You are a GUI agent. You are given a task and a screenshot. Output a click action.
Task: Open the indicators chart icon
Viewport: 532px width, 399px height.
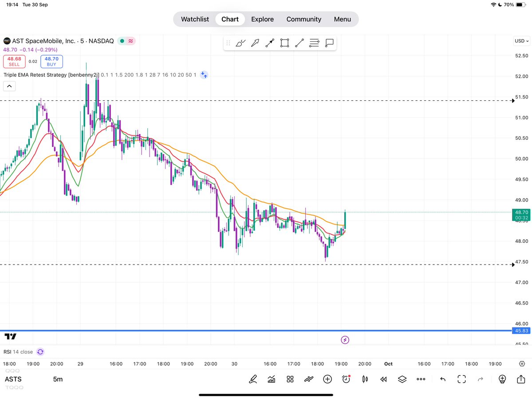coord(272,379)
